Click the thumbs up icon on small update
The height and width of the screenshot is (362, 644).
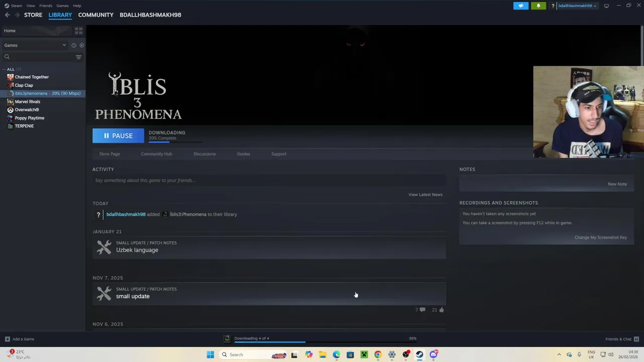coord(441,310)
